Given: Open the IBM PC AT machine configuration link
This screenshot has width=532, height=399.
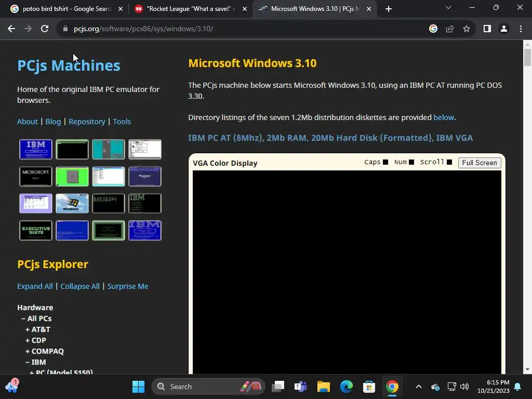Looking at the screenshot, I should [330, 138].
